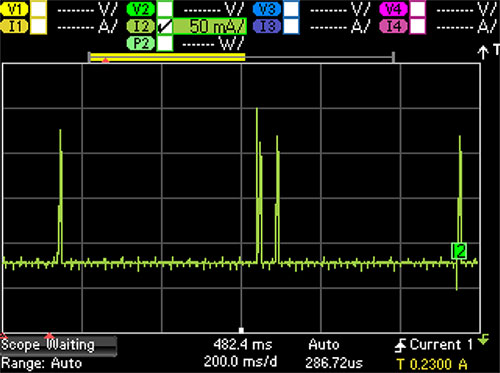
Task: Uncheck the I2 trace checkbox
Action: tap(165, 26)
